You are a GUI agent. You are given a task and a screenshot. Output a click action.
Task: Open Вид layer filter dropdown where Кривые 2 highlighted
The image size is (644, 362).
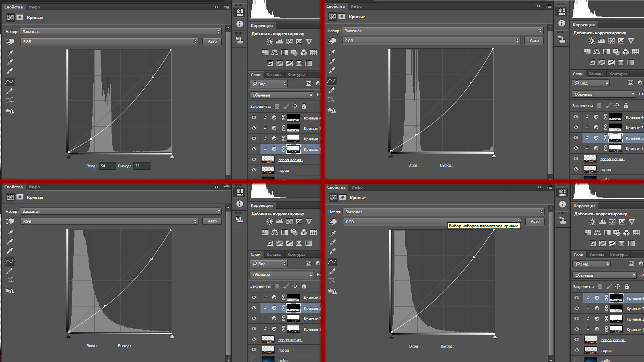tap(590, 83)
